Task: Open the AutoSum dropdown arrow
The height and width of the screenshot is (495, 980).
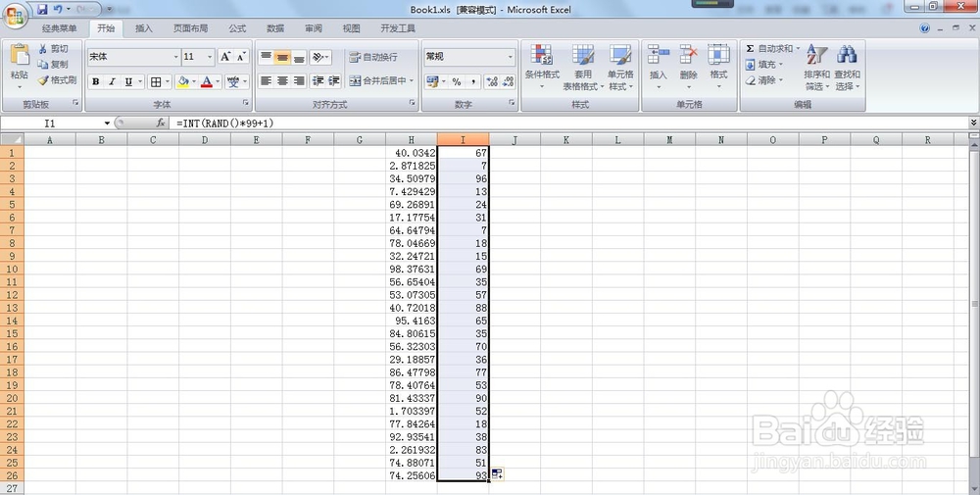Action: [x=798, y=48]
